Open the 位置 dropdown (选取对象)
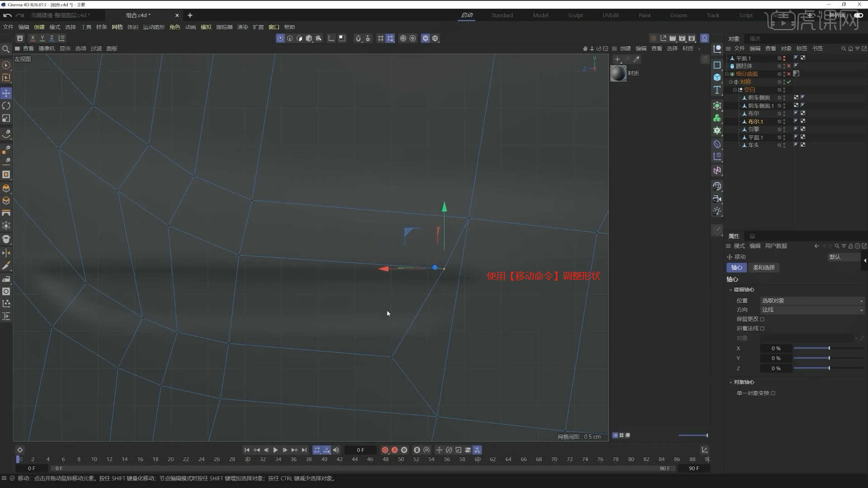 pyautogui.click(x=812, y=300)
